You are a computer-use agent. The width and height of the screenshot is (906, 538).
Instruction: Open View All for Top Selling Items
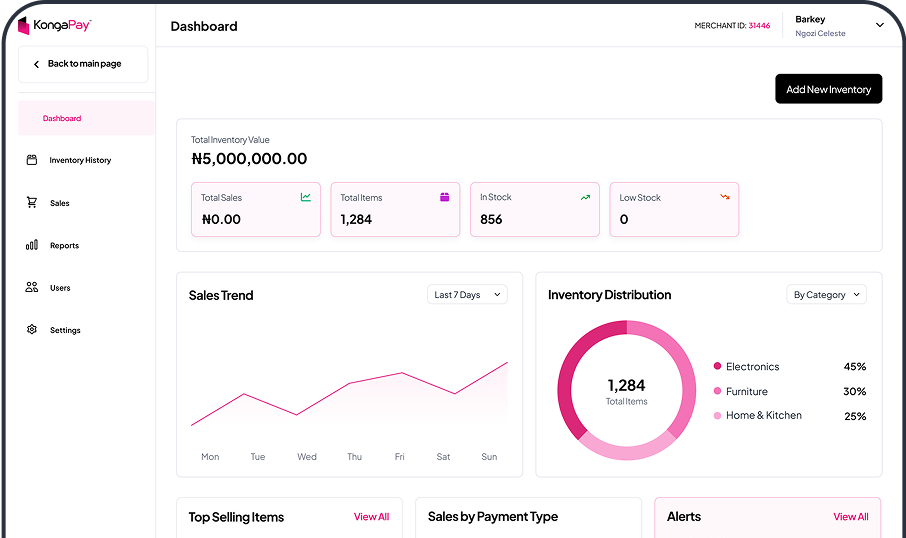click(x=371, y=517)
